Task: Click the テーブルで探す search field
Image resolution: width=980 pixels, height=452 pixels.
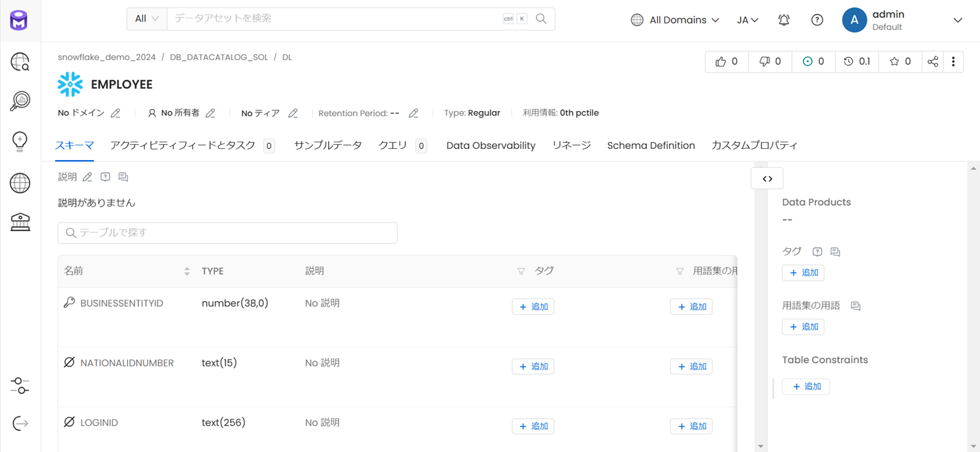Action: (227, 233)
